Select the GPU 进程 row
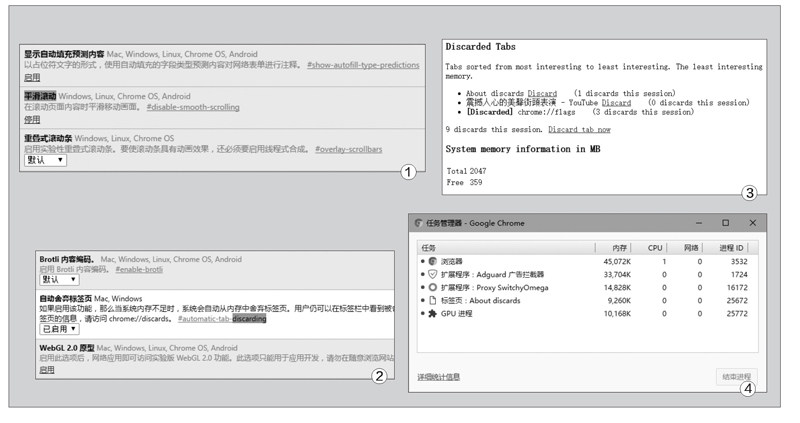 tap(587, 314)
